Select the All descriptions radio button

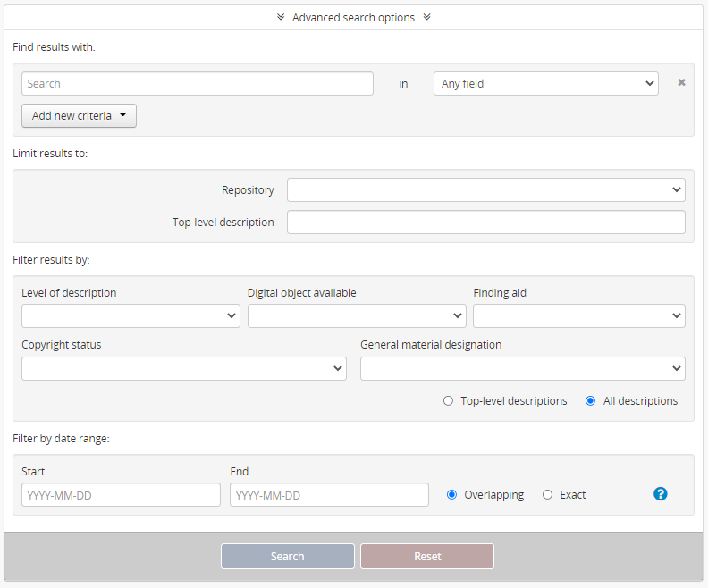coord(590,401)
